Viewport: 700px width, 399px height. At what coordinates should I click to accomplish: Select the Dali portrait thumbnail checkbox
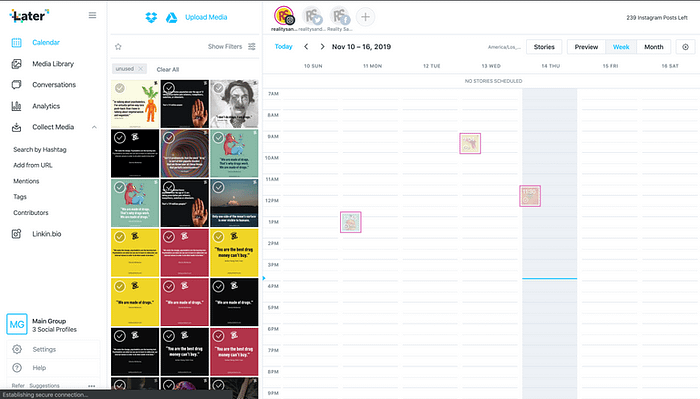tap(218, 88)
